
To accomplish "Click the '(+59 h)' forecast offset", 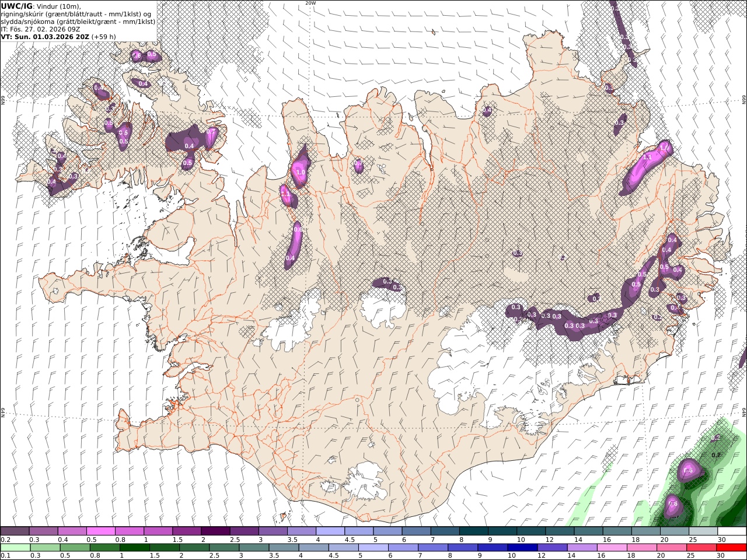I will click(x=103, y=37).
